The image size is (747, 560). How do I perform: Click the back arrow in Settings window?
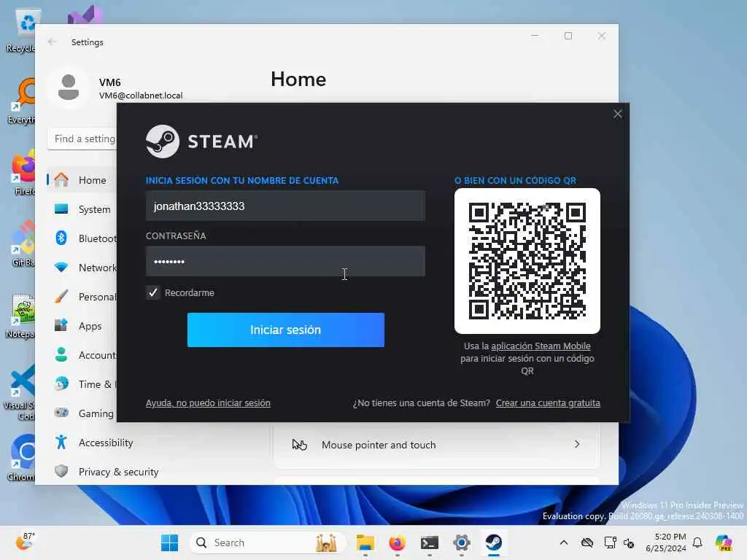pyautogui.click(x=52, y=42)
